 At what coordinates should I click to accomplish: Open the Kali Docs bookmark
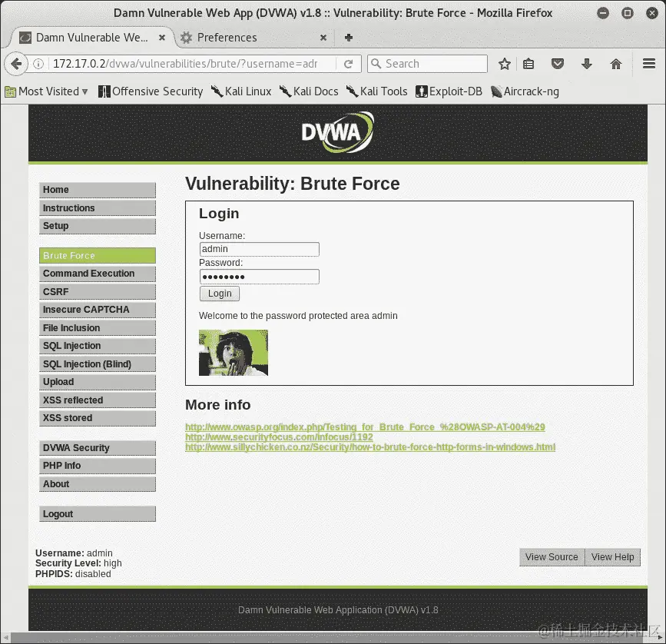click(x=309, y=91)
